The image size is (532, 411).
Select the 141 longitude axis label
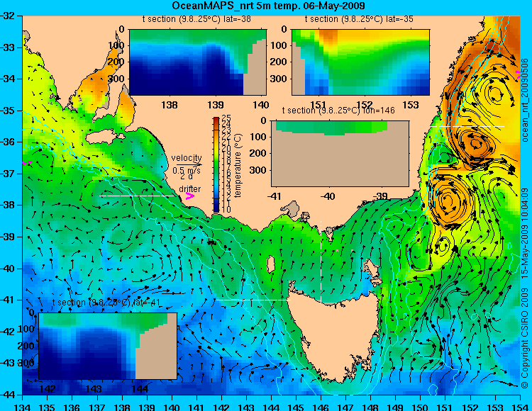point(196,407)
